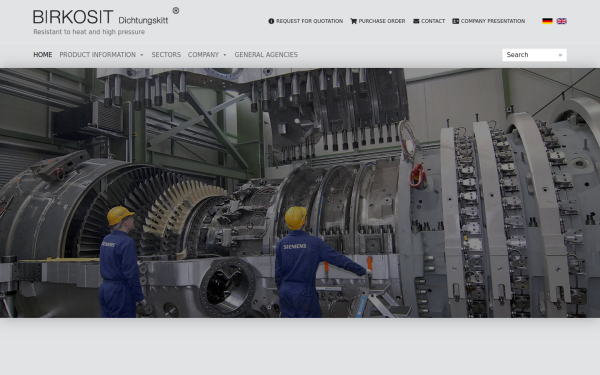Click the shopping cart icon

(354, 21)
